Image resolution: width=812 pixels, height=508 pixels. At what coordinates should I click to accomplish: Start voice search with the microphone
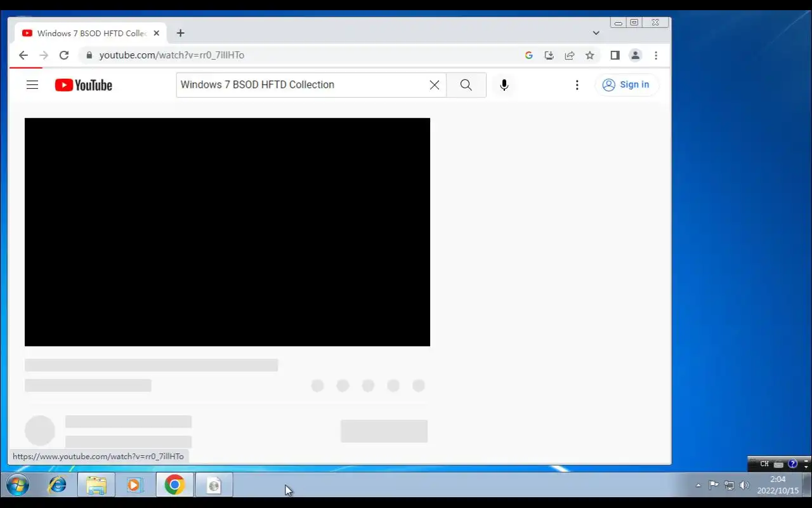point(504,85)
